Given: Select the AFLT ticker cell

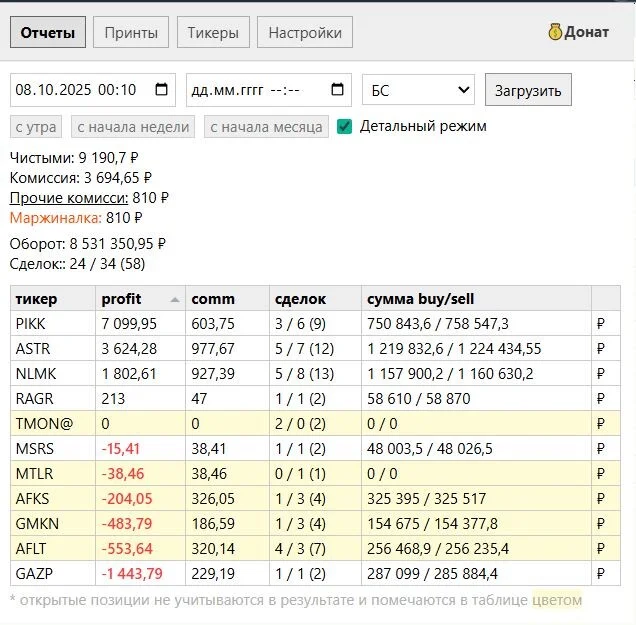Looking at the screenshot, I should point(53,549).
